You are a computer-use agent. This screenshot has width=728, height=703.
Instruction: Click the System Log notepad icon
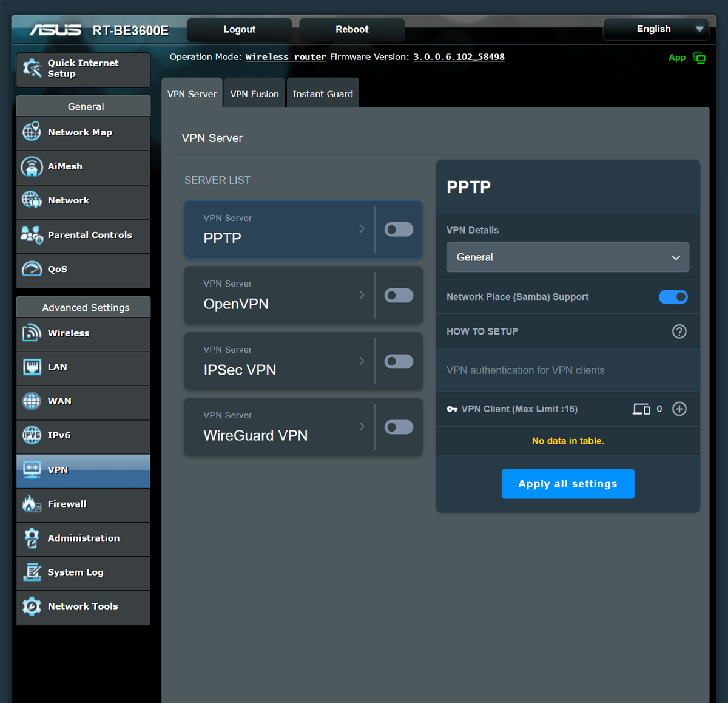pos(32,572)
